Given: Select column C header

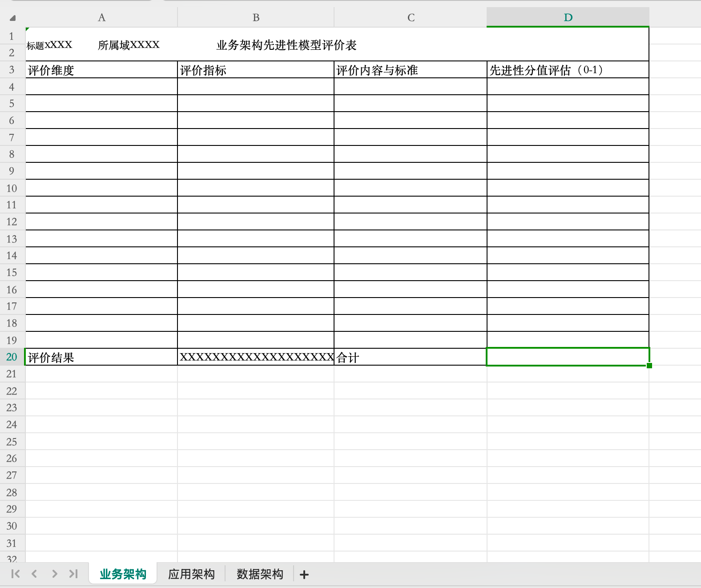Looking at the screenshot, I should click(x=411, y=18).
